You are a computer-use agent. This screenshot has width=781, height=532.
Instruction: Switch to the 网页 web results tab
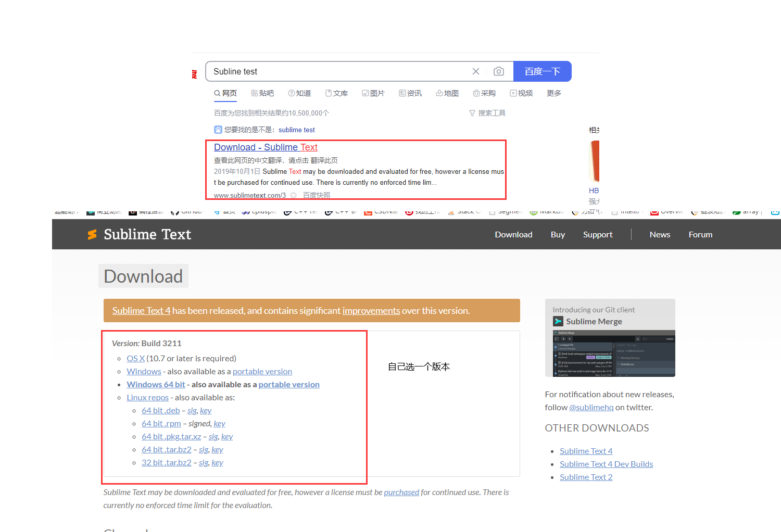[225, 93]
